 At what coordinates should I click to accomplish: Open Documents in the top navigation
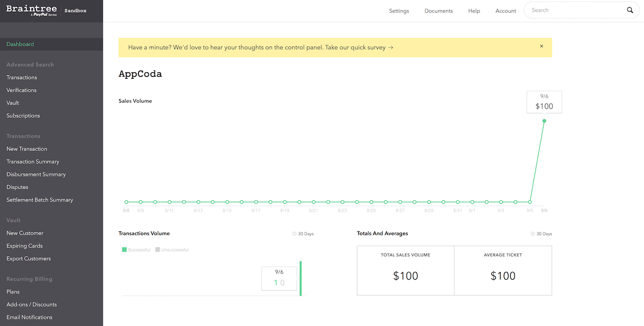point(439,11)
